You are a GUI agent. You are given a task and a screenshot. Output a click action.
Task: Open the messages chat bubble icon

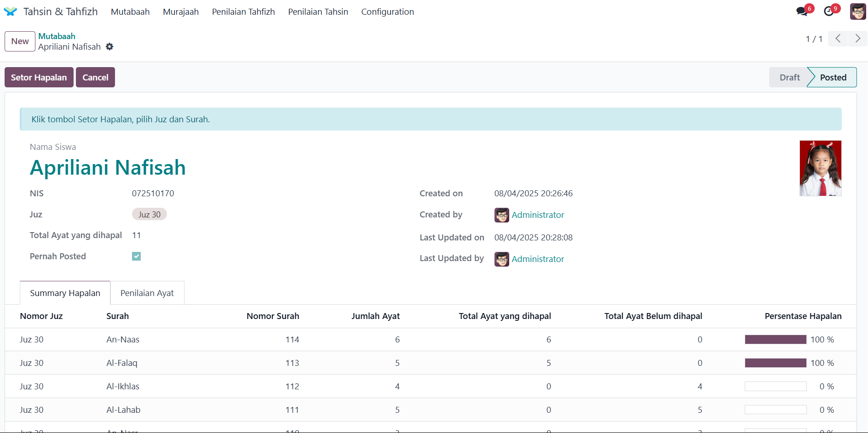pos(802,11)
